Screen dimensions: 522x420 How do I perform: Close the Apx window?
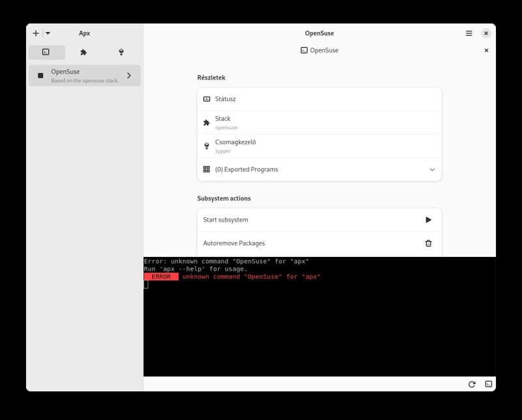click(486, 33)
